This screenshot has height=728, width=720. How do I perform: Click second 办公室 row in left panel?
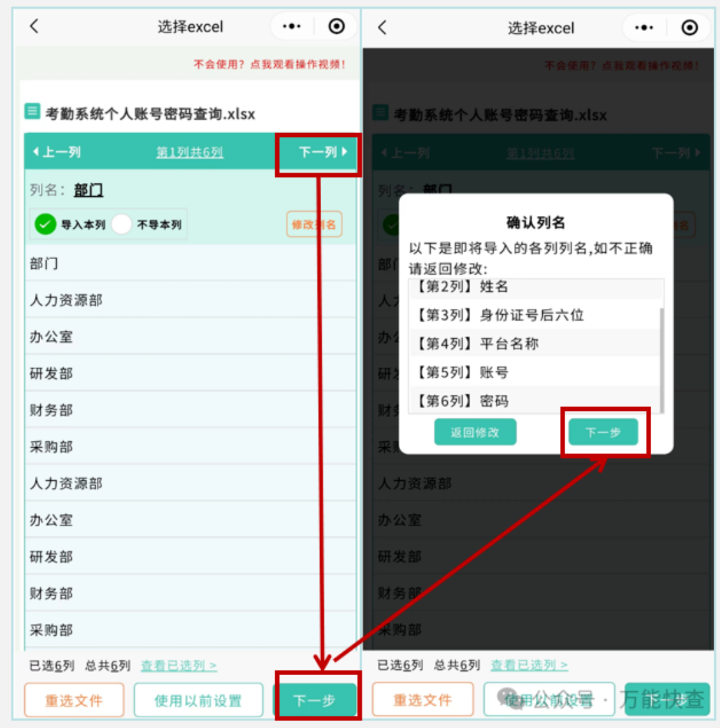tap(190, 520)
